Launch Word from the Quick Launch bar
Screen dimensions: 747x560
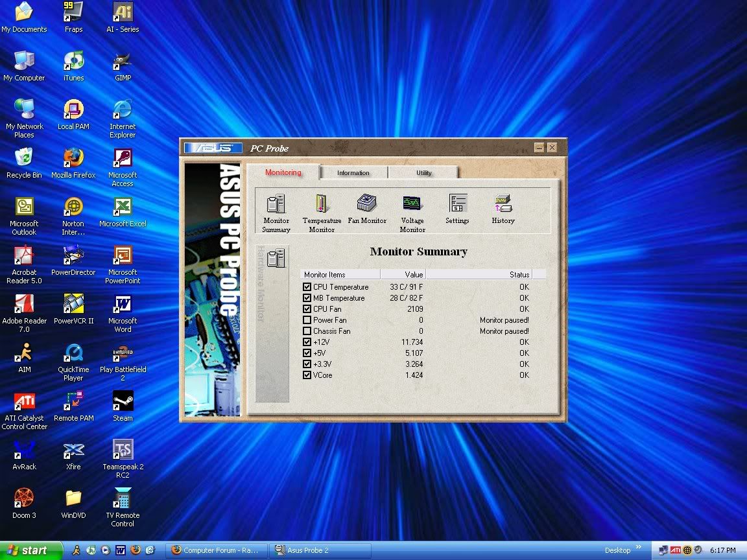pos(121,550)
